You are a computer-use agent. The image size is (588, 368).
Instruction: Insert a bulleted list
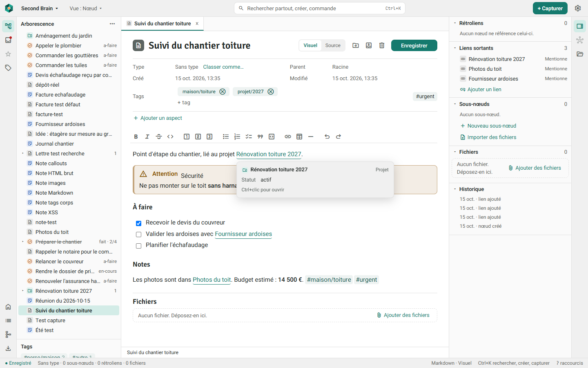(x=226, y=137)
